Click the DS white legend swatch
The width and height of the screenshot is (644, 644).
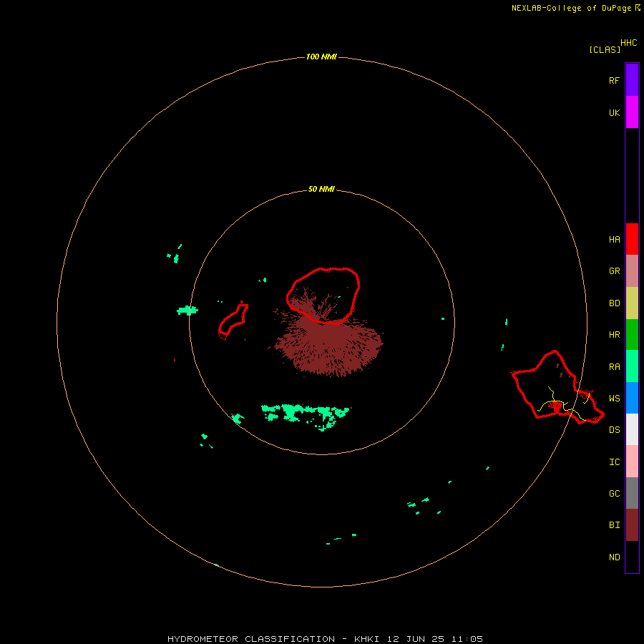(632, 429)
